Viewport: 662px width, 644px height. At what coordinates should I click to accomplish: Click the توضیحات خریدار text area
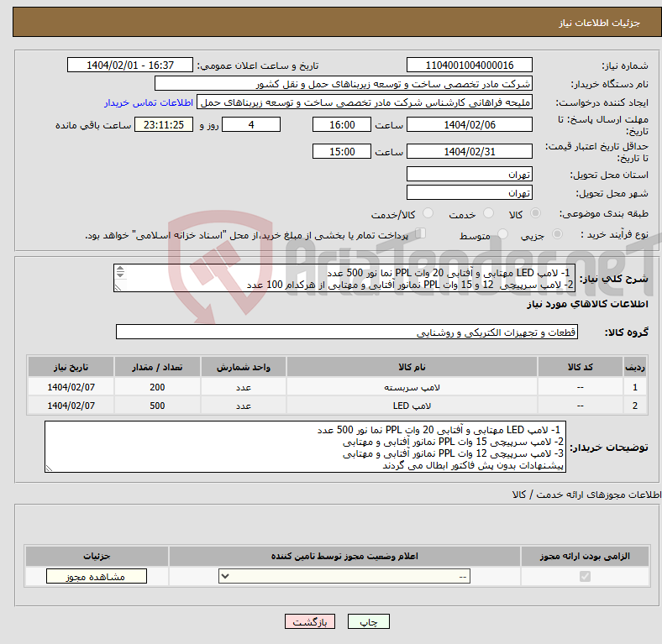305,447
